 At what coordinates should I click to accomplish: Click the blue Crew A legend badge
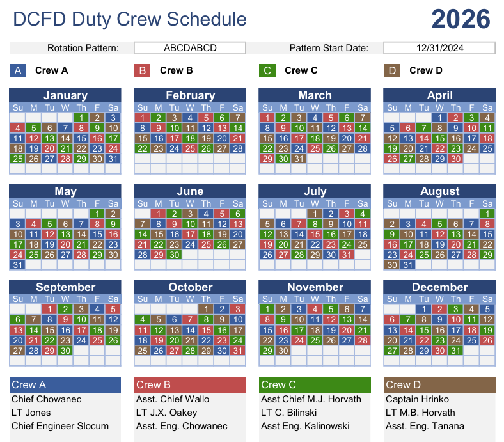click(18, 70)
